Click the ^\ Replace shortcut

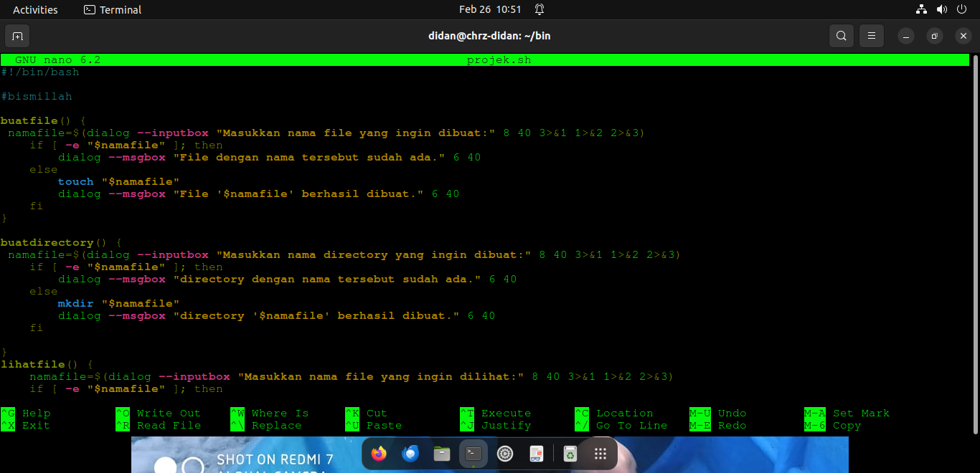pos(266,426)
